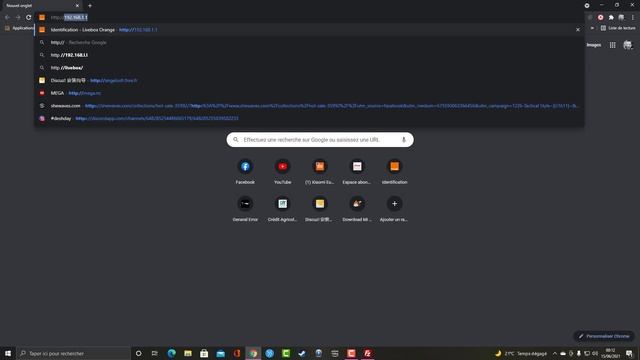Open the taskbar clock and date
The image size is (640, 360).
[610, 353]
